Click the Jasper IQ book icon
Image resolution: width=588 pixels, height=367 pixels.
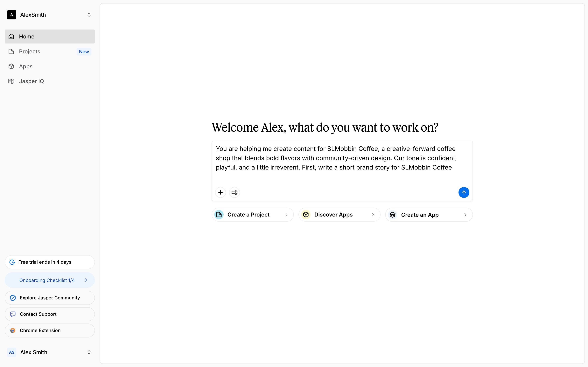point(11,81)
